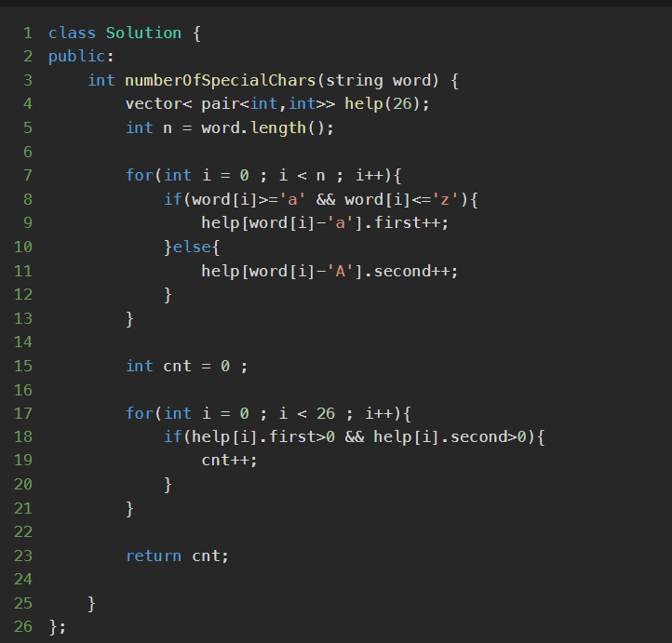672x643 pixels.
Task: Click 'pair<int,int>>' on line 4
Action: 268,103
